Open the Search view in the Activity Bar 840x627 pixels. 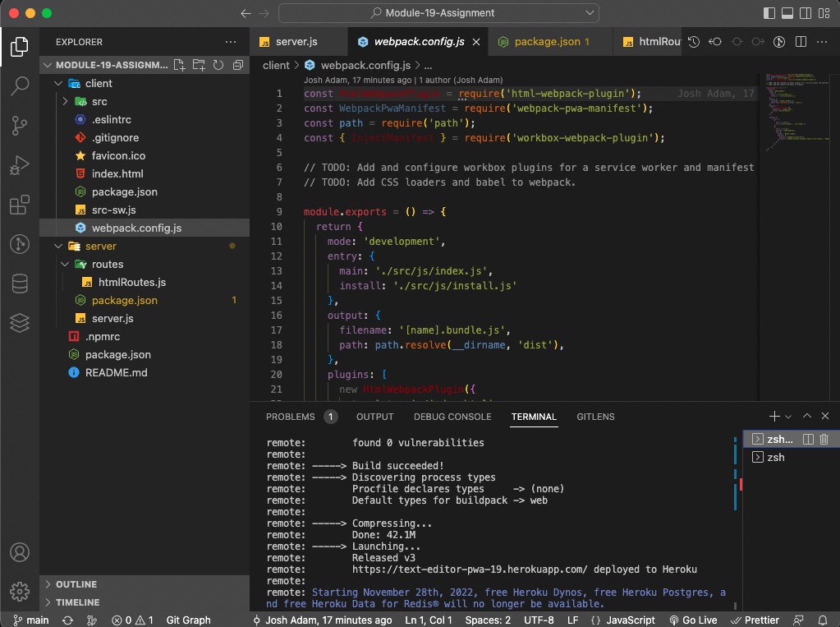click(20, 85)
